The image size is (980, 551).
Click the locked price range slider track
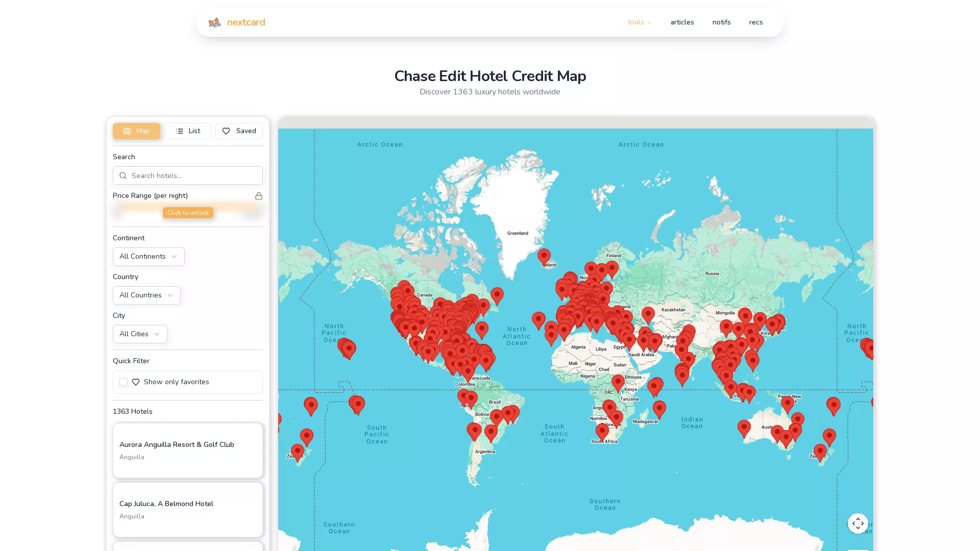click(188, 208)
